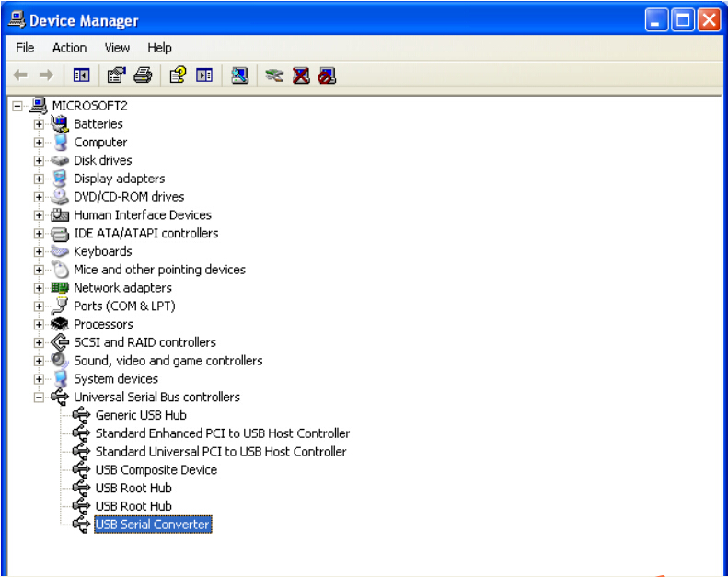Expand the IDE ATA/ATAPI controllers node
This screenshot has width=728, height=577.
(39, 234)
